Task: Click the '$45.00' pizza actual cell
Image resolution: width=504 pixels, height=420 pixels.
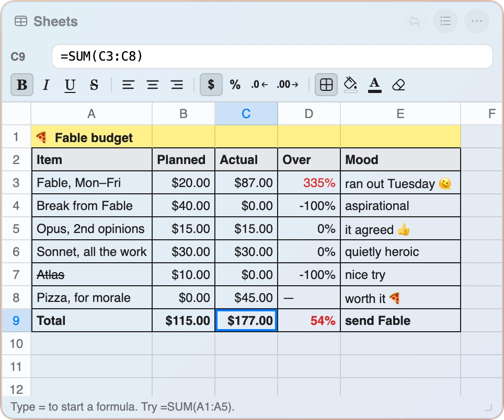Action: click(x=246, y=298)
